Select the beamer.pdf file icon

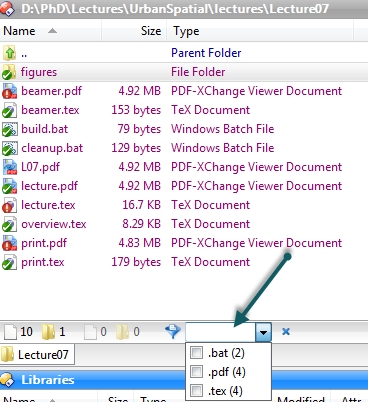point(9,91)
